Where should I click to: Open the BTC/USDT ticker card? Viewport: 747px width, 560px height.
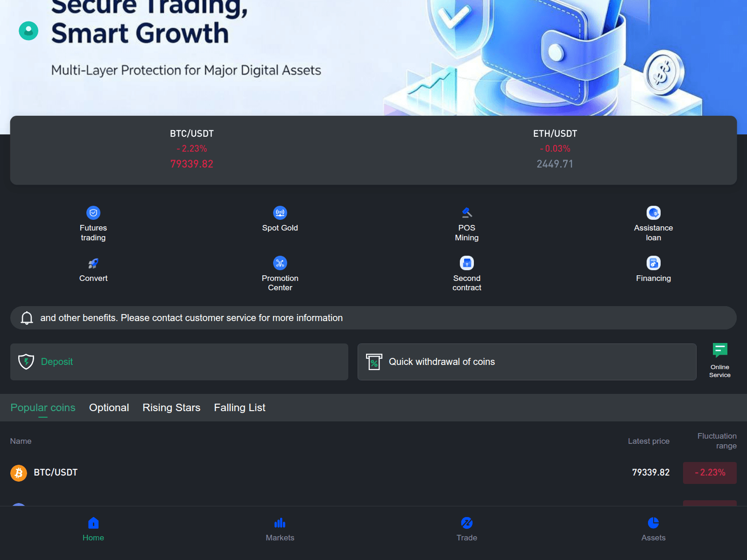click(192, 149)
